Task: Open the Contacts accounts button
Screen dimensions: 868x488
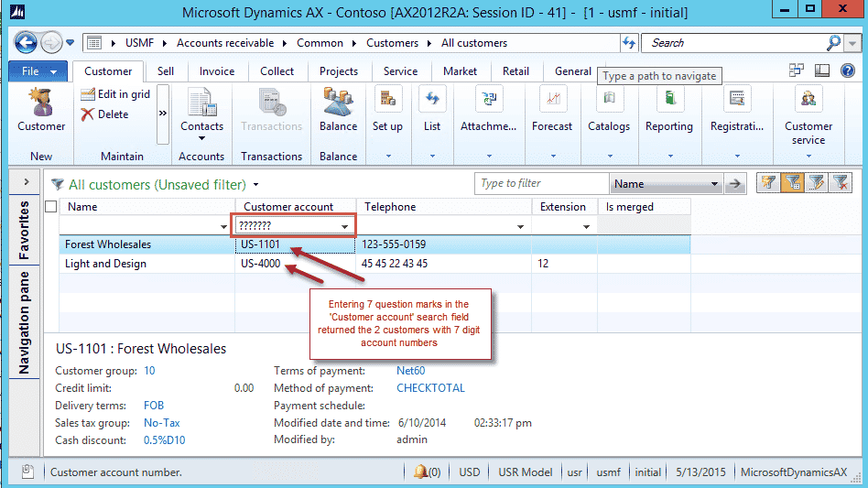Action: click(201, 115)
